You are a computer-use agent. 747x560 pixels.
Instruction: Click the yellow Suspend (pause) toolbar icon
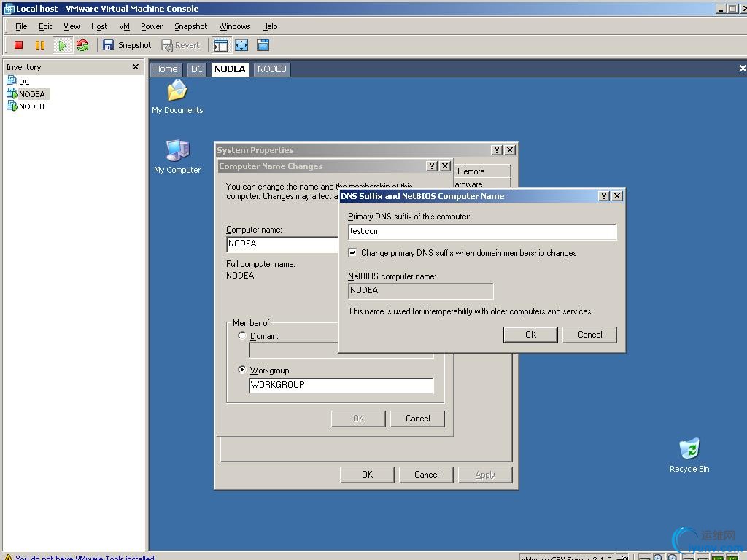[x=40, y=45]
